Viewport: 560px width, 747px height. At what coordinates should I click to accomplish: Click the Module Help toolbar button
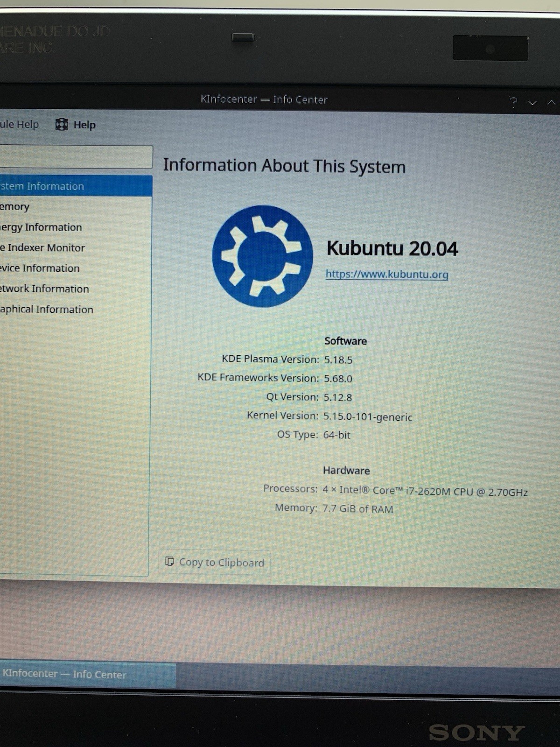pos(19,124)
